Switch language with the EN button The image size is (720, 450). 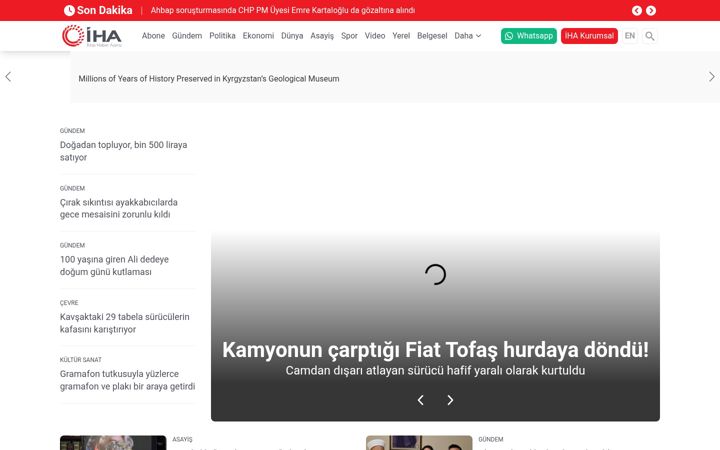coord(630,36)
